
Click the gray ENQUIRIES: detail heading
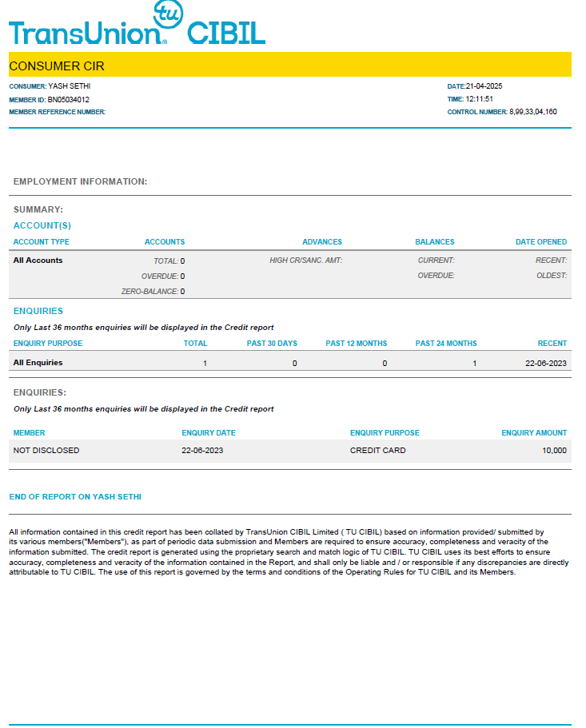(x=39, y=393)
